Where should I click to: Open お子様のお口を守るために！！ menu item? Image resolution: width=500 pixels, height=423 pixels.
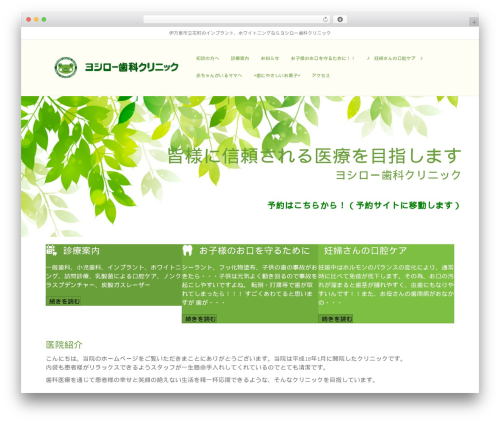click(323, 58)
